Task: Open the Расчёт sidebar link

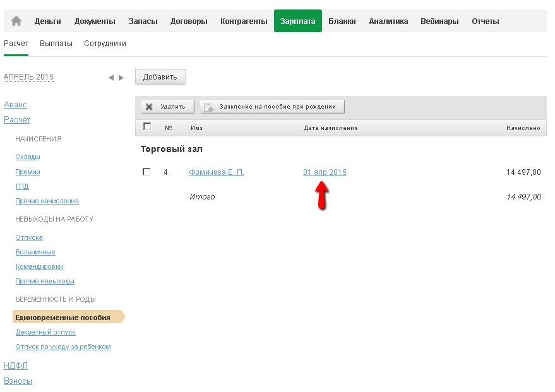Action: pos(17,119)
